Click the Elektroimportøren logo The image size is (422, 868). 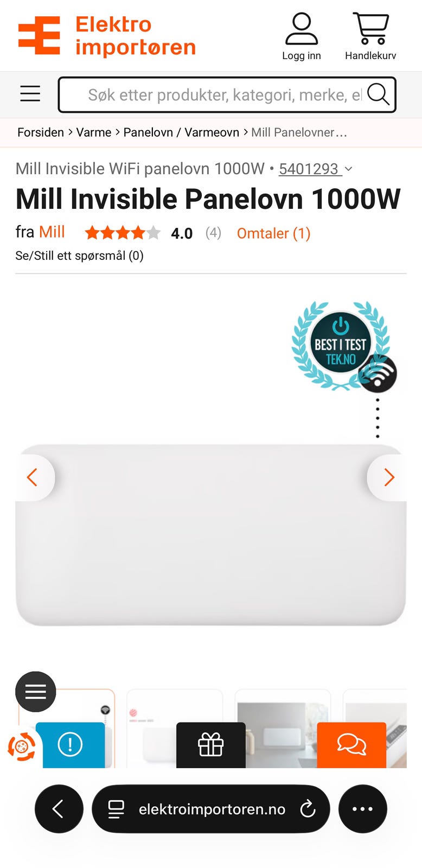(107, 36)
